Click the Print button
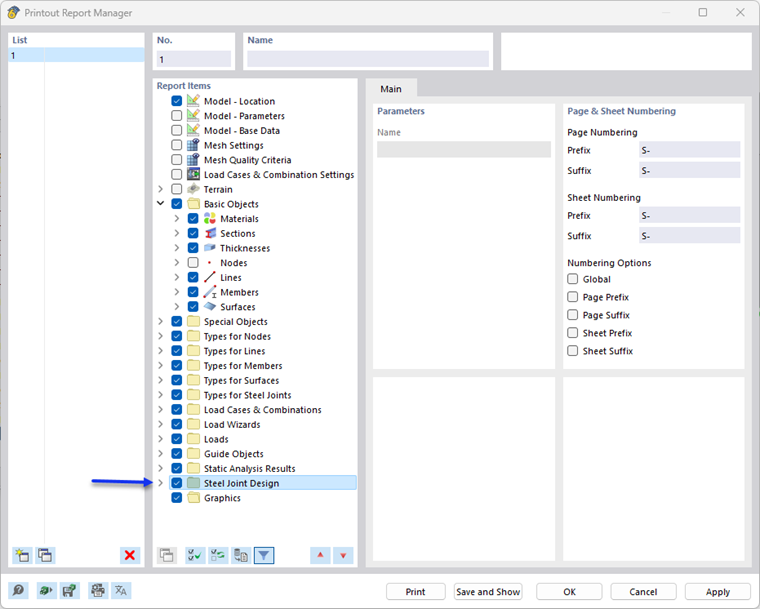 tap(415, 592)
